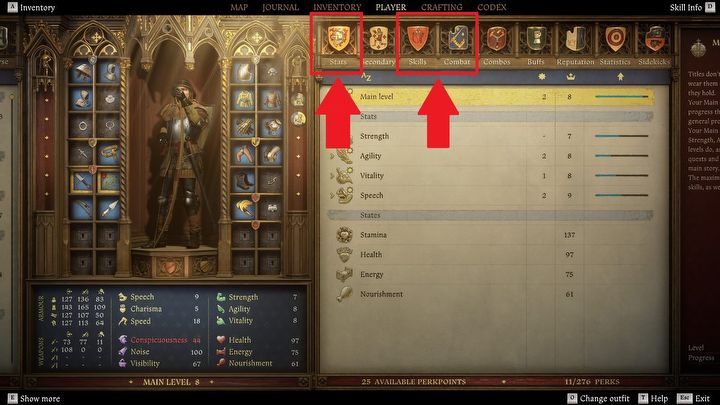Click the Show more button
The width and height of the screenshot is (720, 405).
(x=34, y=398)
